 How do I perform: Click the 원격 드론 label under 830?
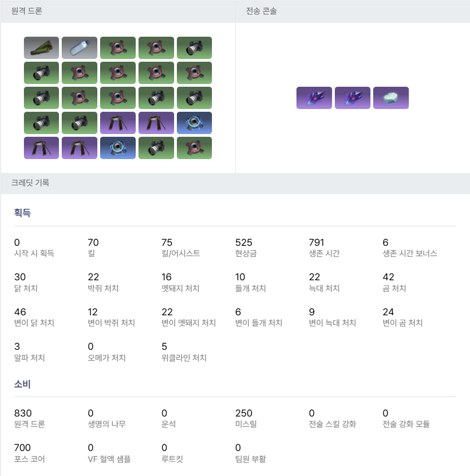tap(29, 424)
